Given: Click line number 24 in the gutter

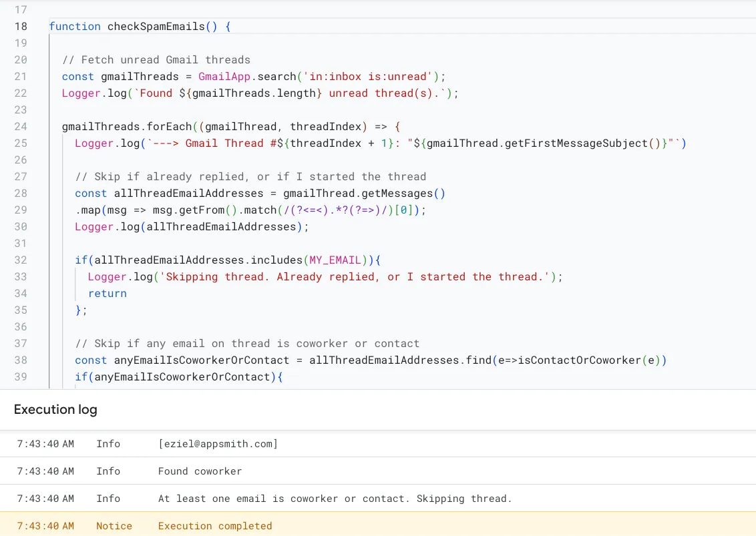Looking at the screenshot, I should click(x=21, y=127).
